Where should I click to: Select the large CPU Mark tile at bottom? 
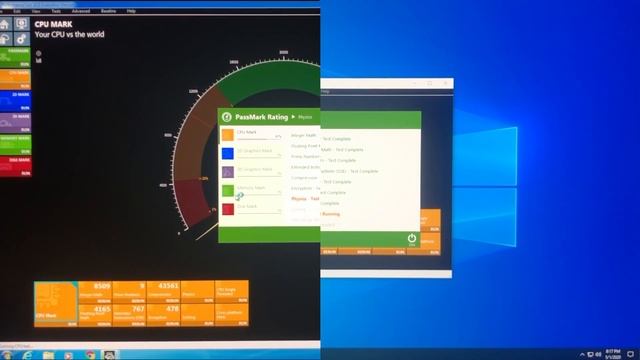pyautogui.click(x=56, y=304)
